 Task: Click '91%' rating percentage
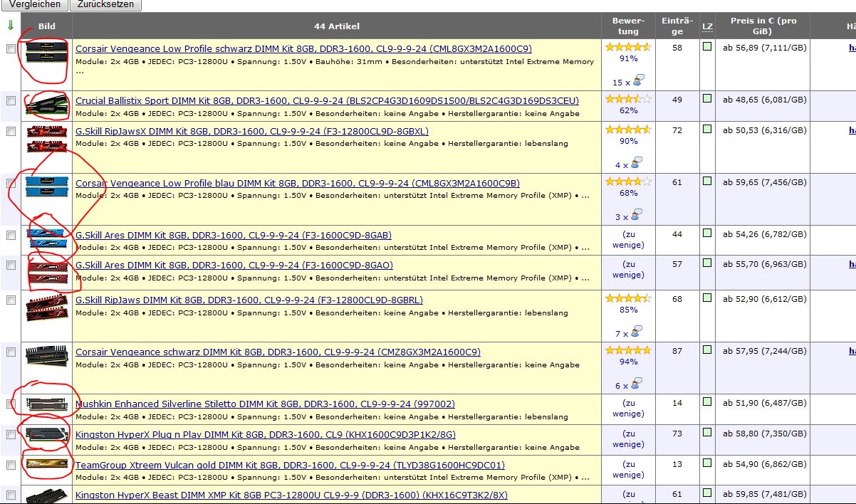click(628, 58)
